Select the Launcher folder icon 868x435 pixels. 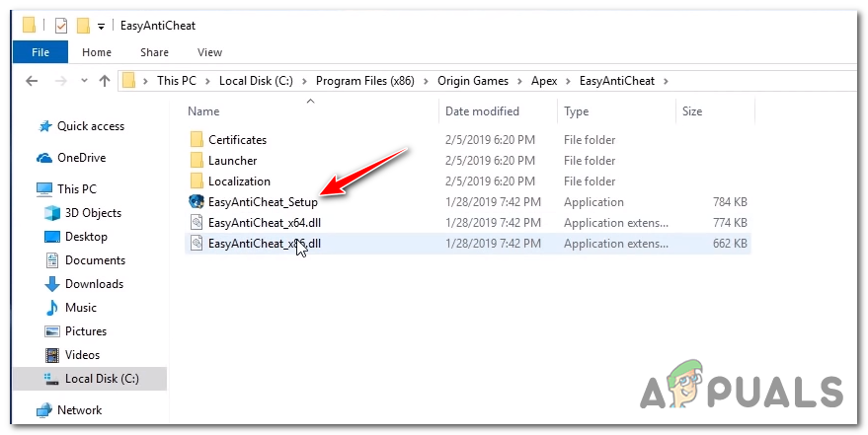(197, 161)
